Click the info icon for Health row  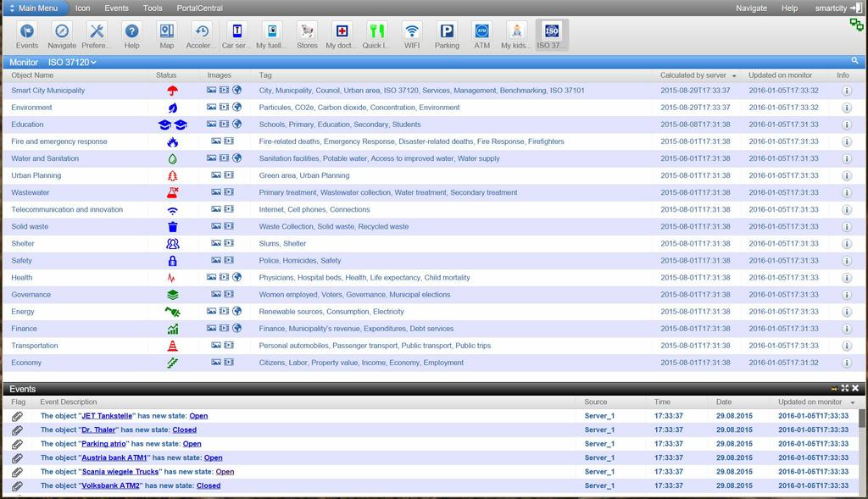coord(846,278)
